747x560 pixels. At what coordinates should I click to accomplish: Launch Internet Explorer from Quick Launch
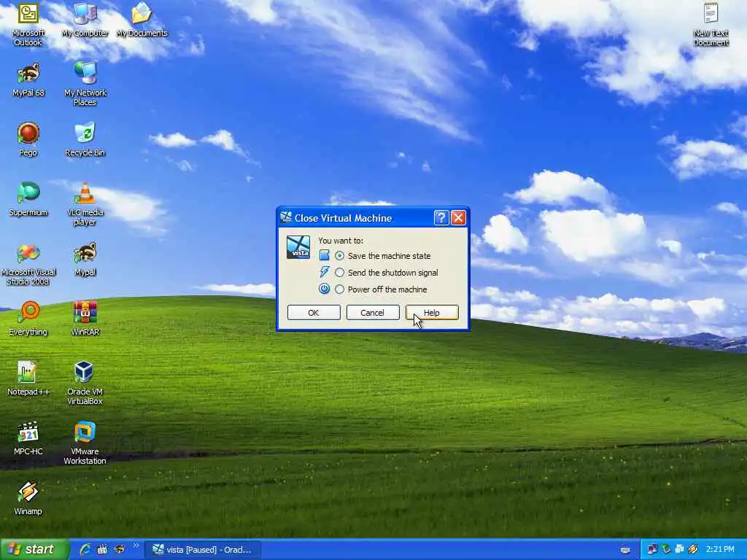coord(85,549)
